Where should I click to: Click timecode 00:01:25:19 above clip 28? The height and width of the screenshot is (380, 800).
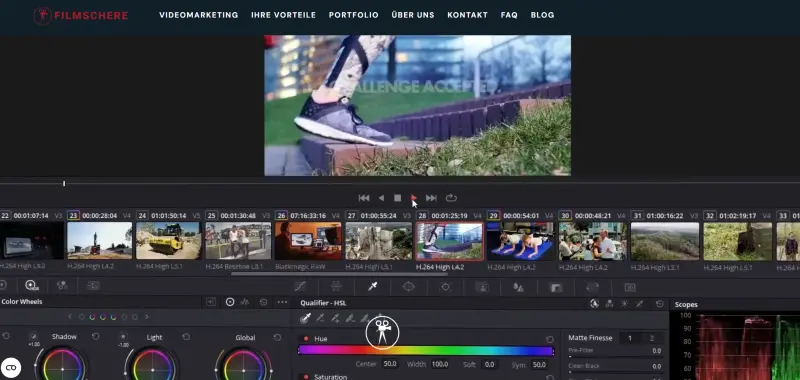click(449, 216)
